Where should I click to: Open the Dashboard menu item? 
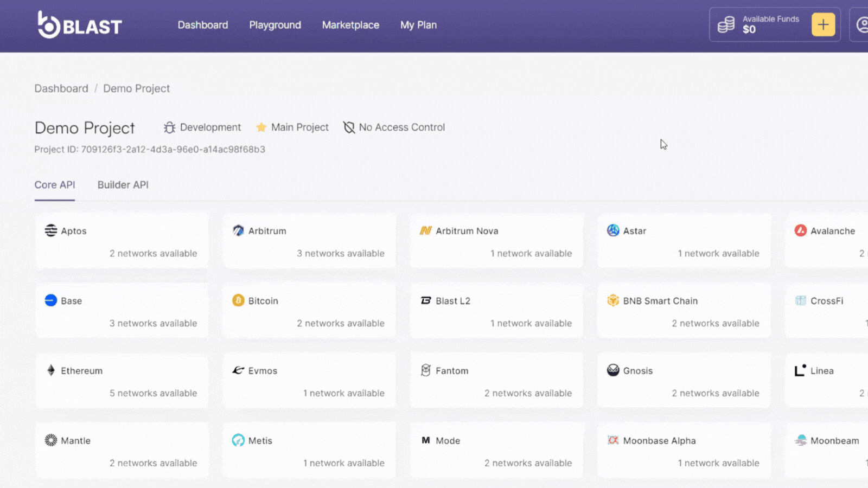(203, 25)
